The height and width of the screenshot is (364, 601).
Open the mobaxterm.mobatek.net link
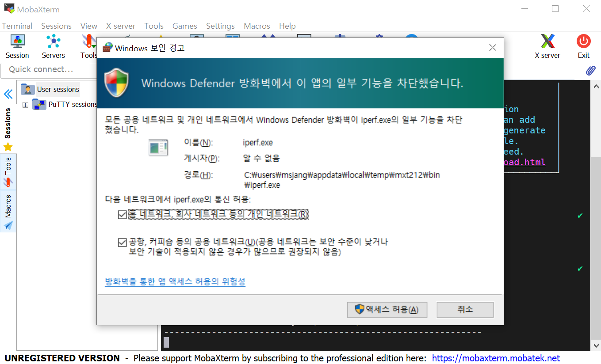point(496,358)
